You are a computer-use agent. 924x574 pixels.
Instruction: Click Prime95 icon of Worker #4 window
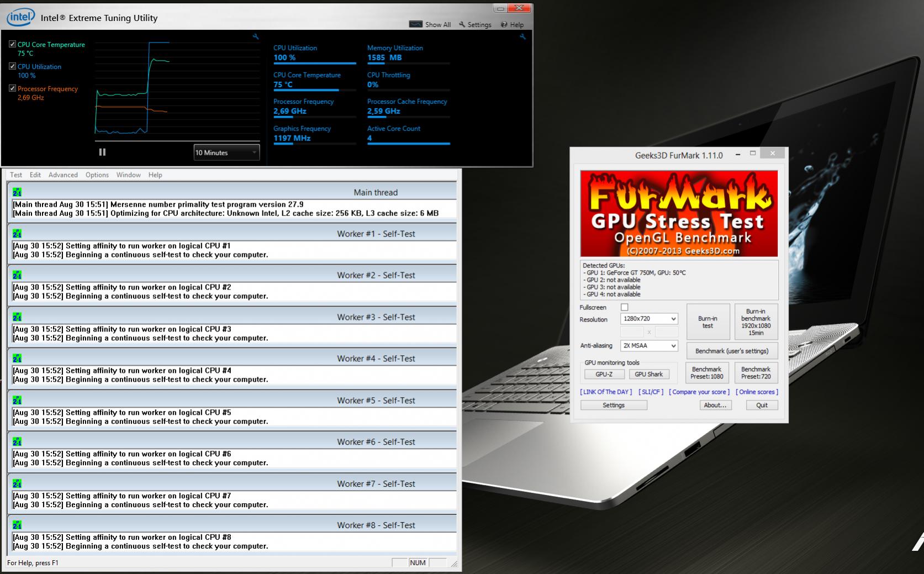(17, 359)
